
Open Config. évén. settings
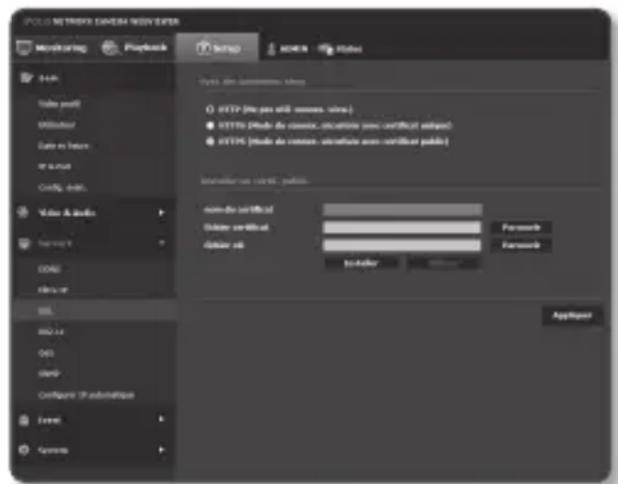click(63, 187)
